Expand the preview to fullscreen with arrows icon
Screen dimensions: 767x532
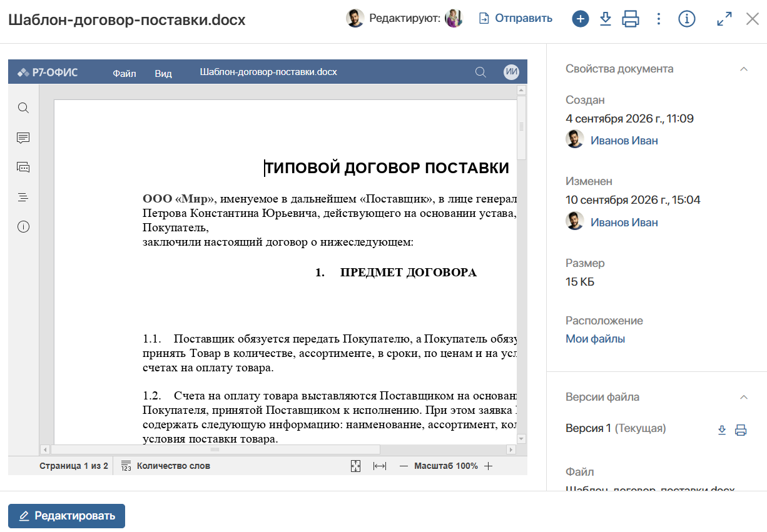tap(724, 19)
